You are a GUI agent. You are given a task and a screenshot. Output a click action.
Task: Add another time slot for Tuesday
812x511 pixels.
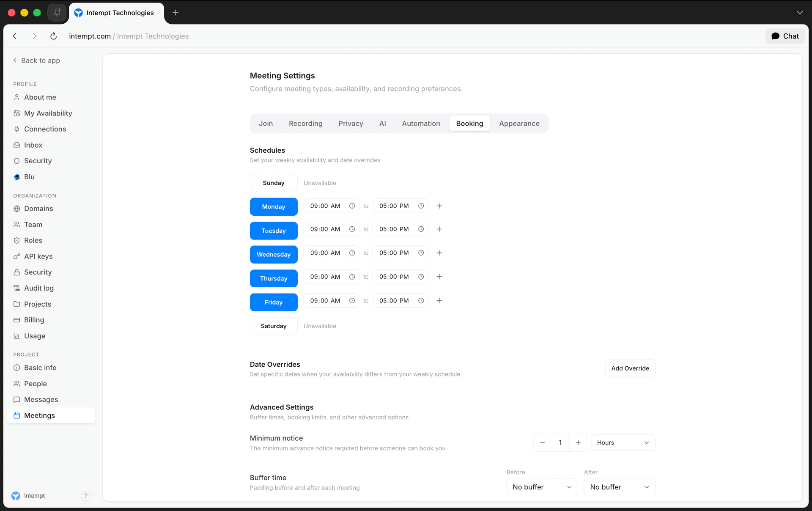[x=439, y=229]
